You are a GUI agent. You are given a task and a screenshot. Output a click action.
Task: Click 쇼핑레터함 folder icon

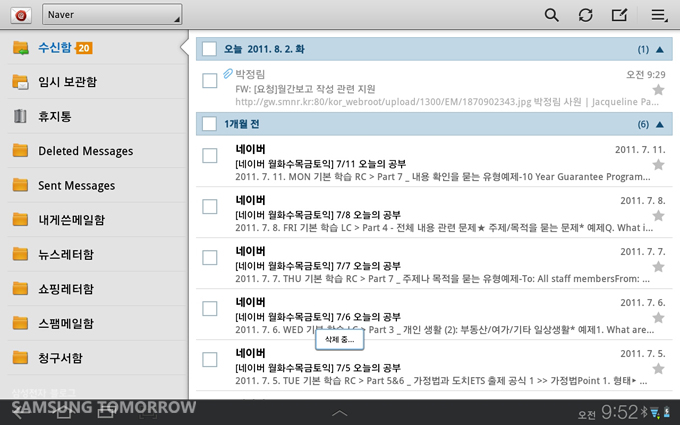click(x=20, y=288)
